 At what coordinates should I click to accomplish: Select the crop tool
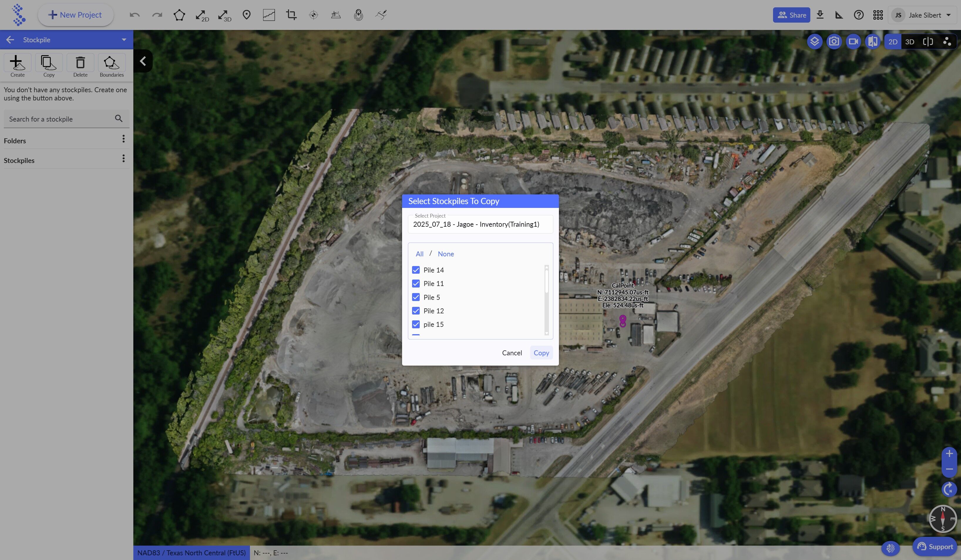(x=291, y=15)
